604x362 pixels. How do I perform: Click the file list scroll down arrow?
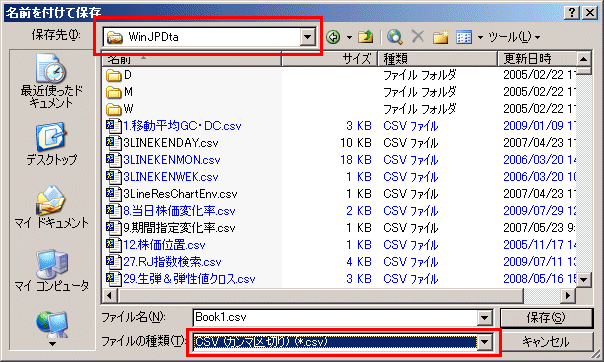583,280
